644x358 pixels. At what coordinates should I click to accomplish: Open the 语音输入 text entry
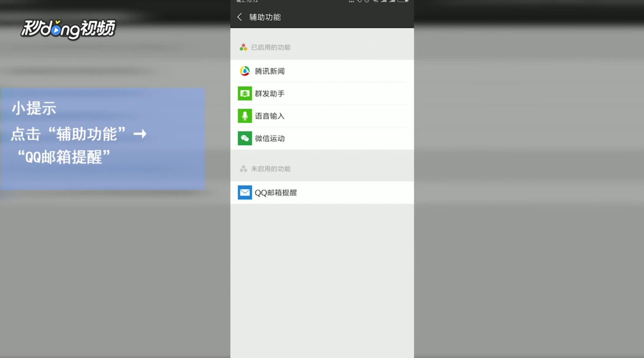coord(270,116)
